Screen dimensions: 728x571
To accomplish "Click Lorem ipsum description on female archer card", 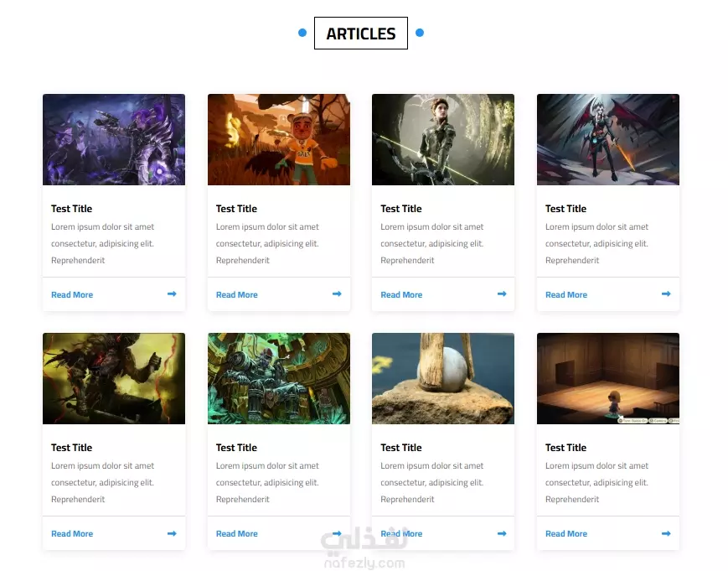I will point(432,243).
